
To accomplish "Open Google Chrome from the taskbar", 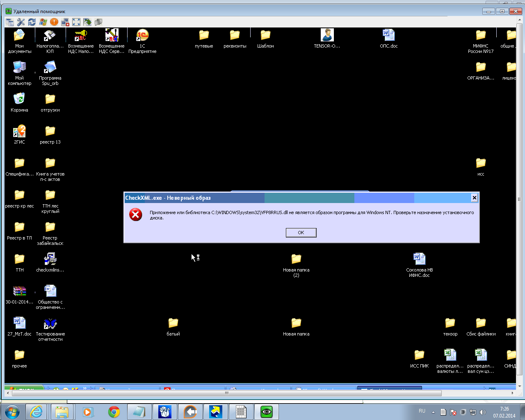I will pyautogui.click(x=114, y=412).
